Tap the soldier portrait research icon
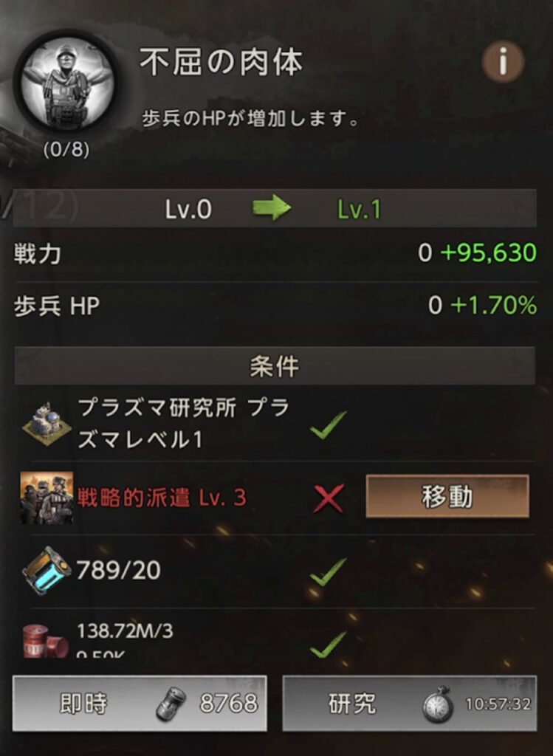The height and width of the screenshot is (756, 553). (x=67, y=83)
